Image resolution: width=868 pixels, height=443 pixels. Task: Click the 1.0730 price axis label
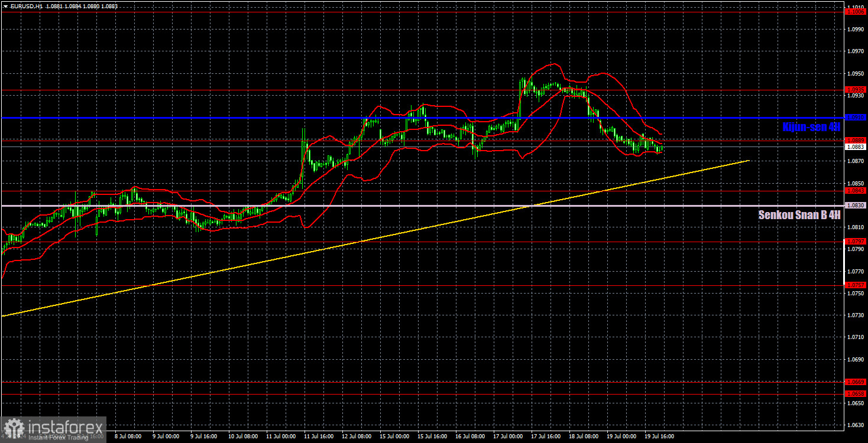[x=856, y=315]
